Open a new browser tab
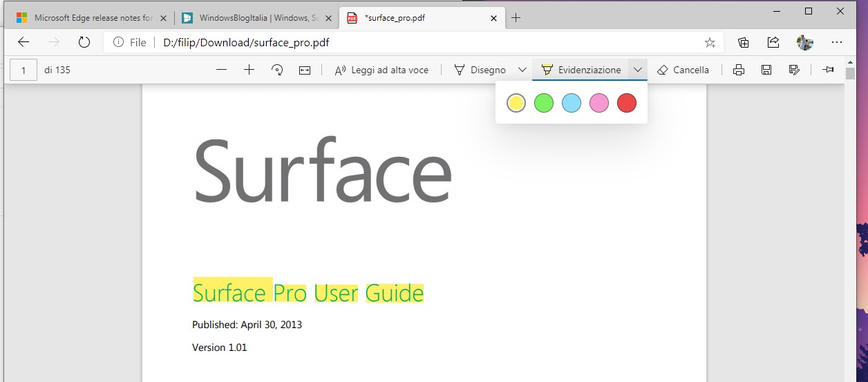Screen dimensions: 868x382 pos(516,18)
